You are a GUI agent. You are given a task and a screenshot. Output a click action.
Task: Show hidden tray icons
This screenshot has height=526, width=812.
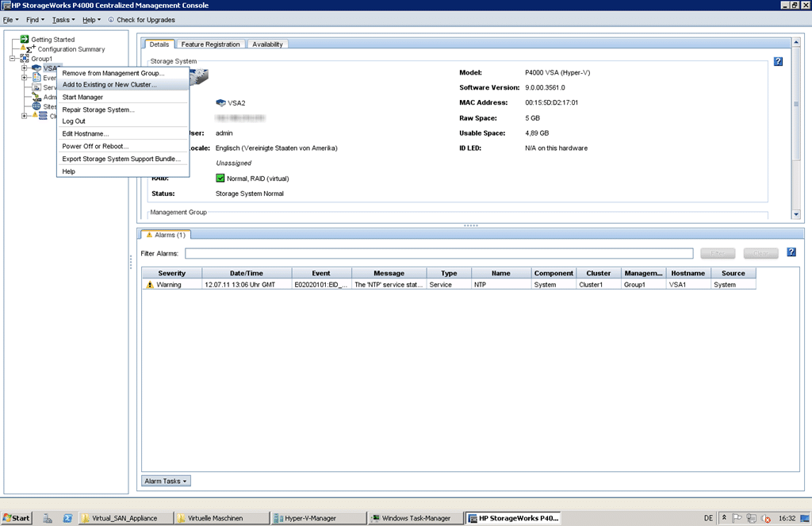pyautogui.click(x=724, y=518)
